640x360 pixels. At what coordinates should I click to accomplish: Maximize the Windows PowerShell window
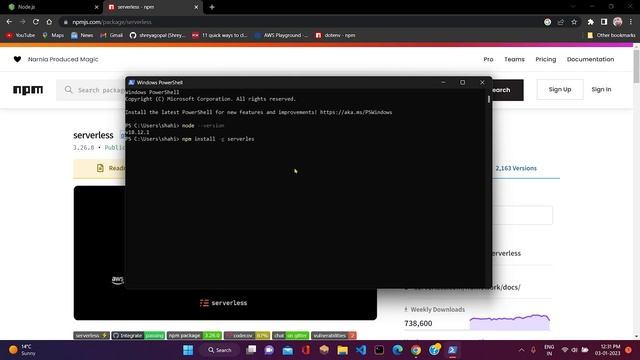pyautogui.click(x=462, y=82)
